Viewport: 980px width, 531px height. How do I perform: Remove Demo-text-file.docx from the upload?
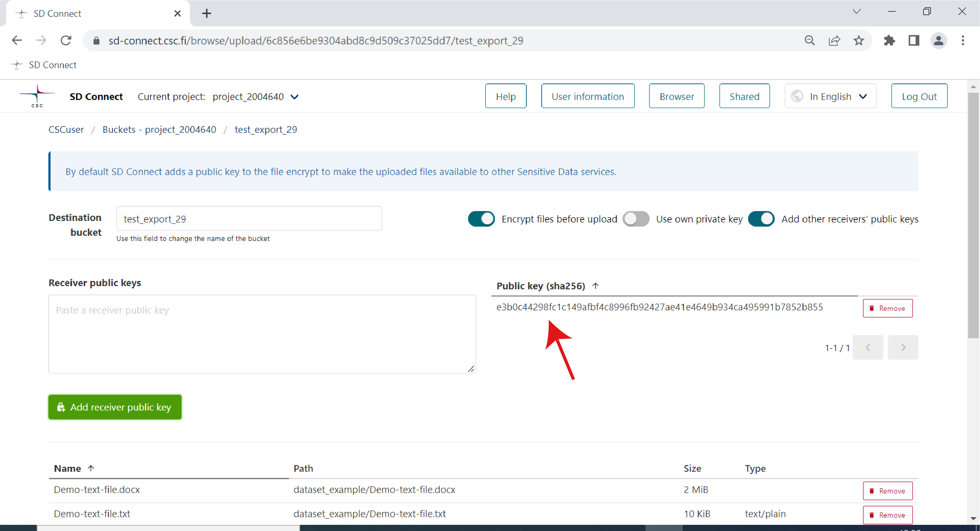coord(887,491)
